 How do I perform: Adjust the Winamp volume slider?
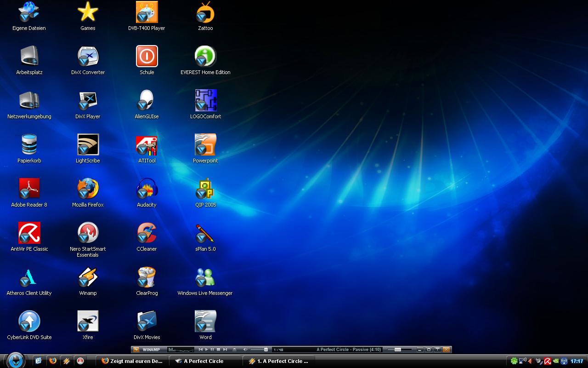click(260, 350)
